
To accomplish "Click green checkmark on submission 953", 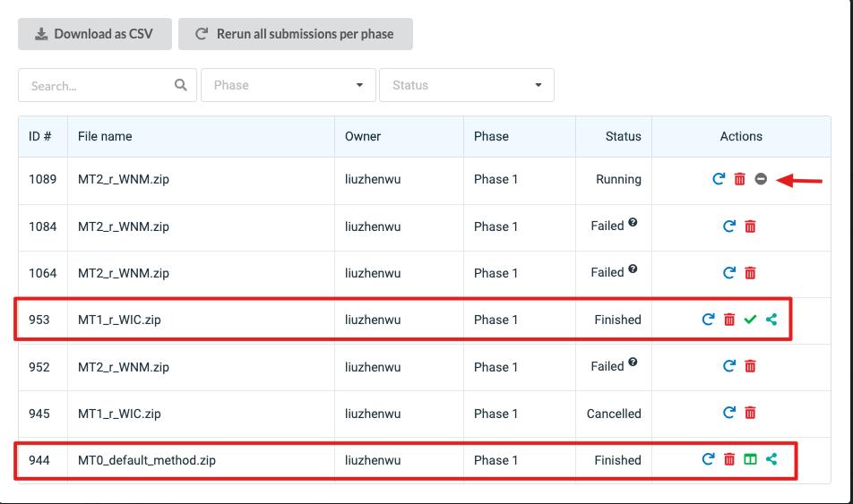I will (x=751, y=320).
